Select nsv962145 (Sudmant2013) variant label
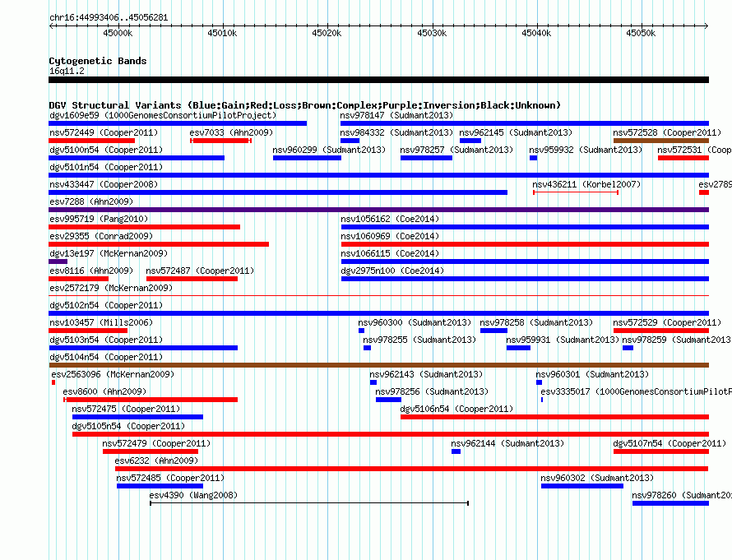The image size is (732, 560). point(516,132)
